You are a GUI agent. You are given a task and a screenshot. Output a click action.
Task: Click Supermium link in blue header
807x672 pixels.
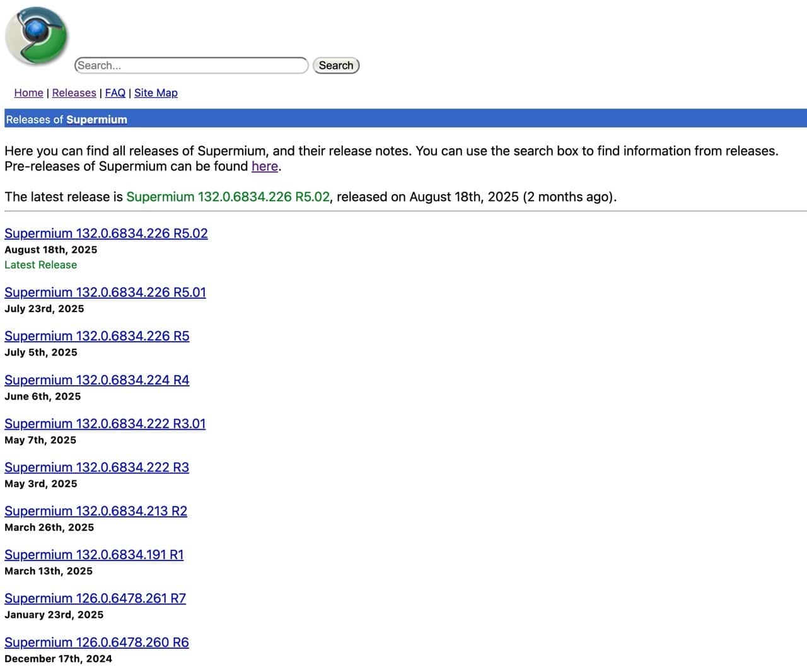click(x=96, y=120)
